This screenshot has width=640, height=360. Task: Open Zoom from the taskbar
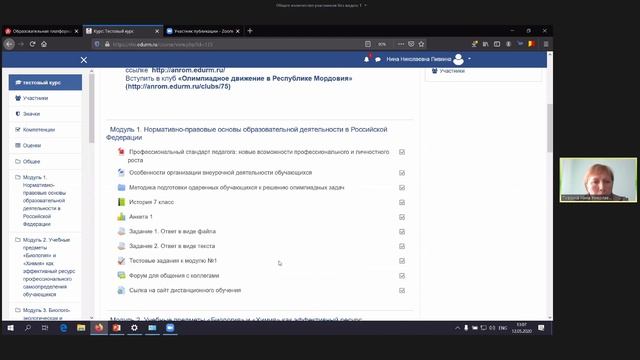click(170, 328)
